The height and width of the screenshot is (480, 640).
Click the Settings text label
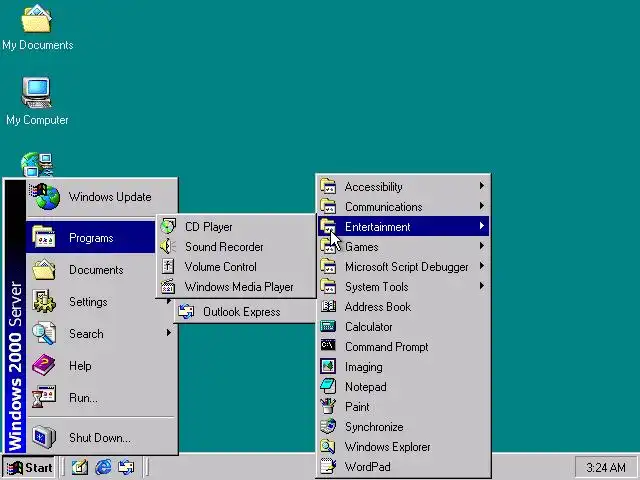pos(88,302)
